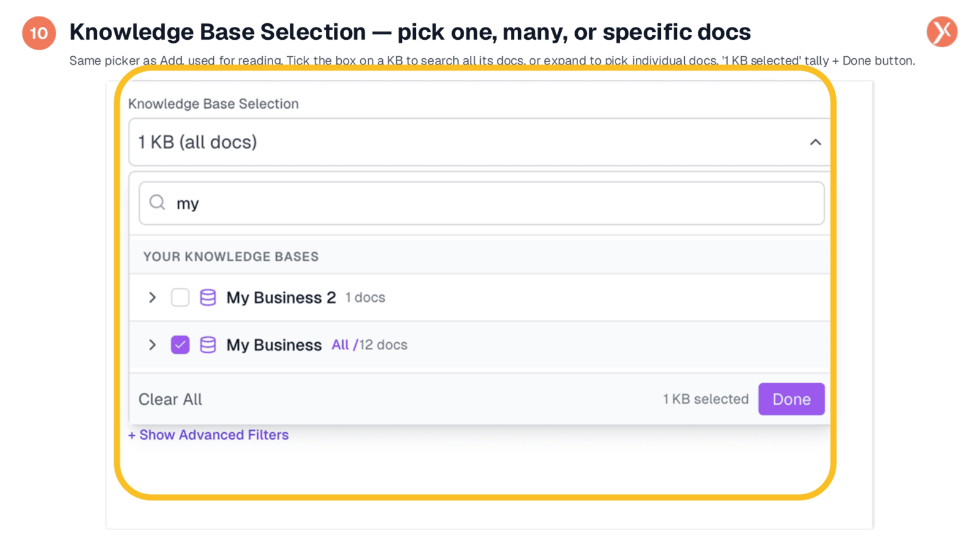980x551 pixels.
Task: Uncheck the My Business checkbox
Action: [180, 345]
